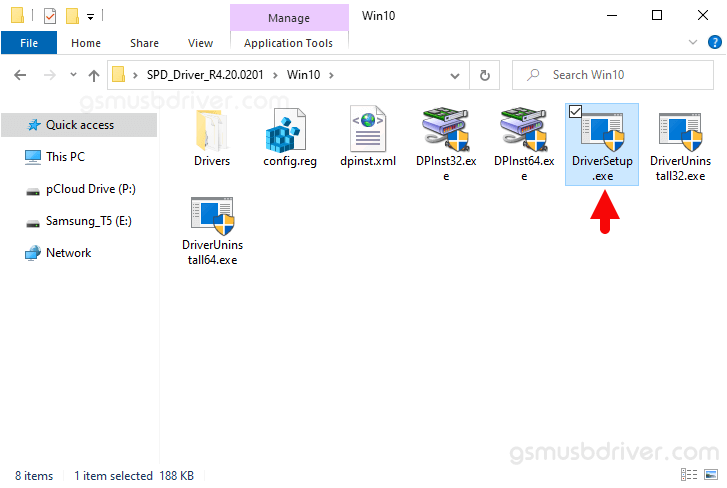Click the config.reg file name label
The height and width of the screenshot is (488, 727).
click(290, 161)
